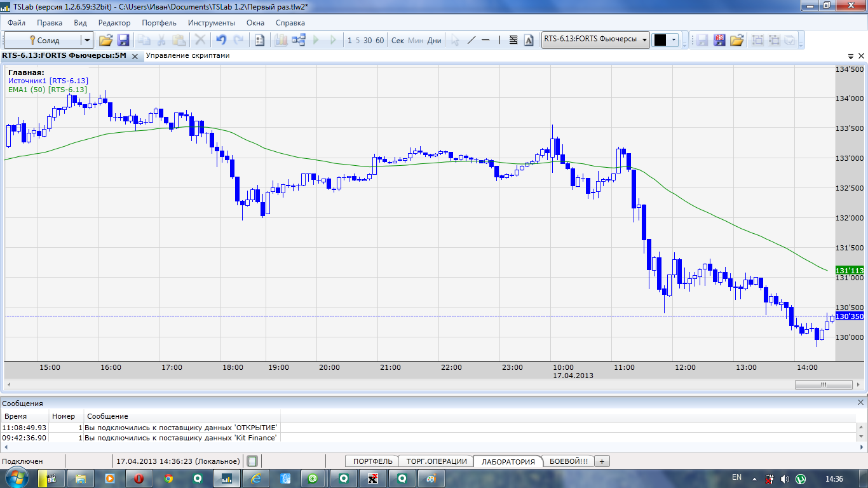Set the chart interval to 1
This screenshot has width=868, height=488.
[x=349, y=40]
